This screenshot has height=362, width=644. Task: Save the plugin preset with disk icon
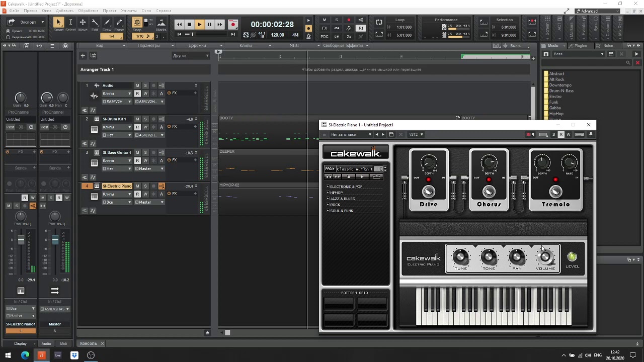pos(391,135)
